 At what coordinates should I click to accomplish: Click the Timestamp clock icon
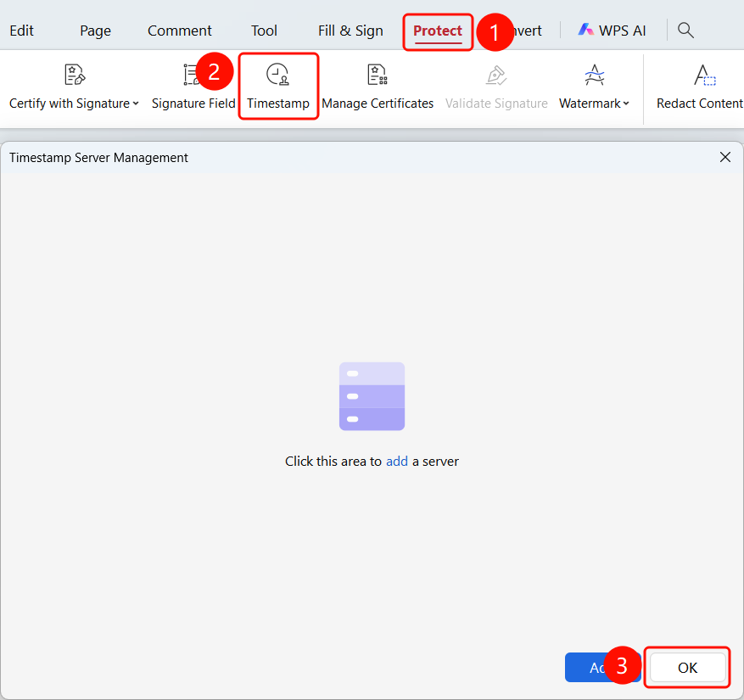coord(277,75)
